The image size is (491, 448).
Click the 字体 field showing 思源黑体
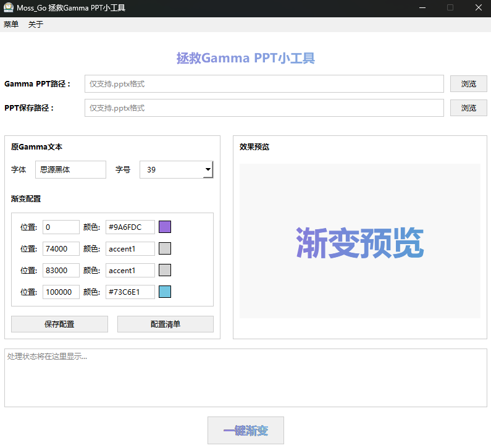pos(70,169)
